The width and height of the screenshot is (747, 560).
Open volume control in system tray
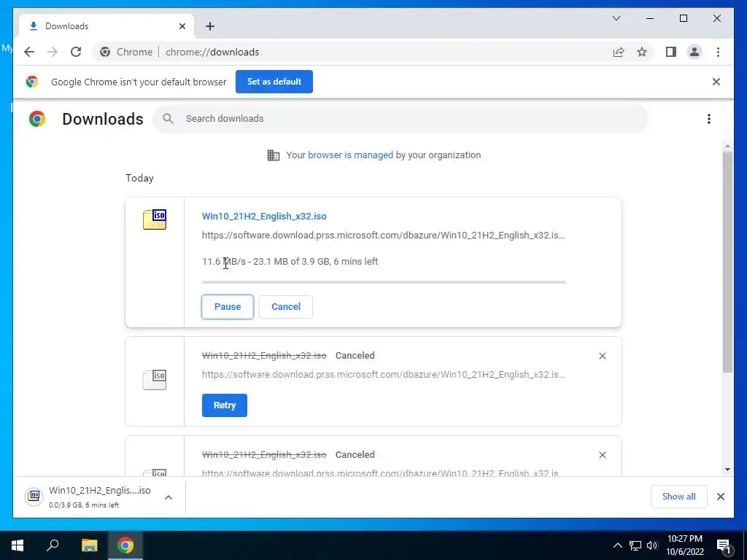point(652,545)
